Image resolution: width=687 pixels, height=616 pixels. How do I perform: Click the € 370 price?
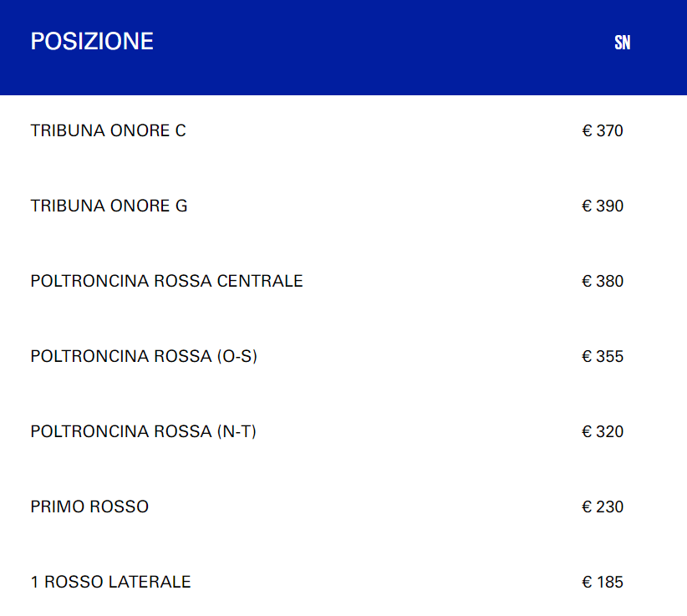click(x=603, y=131)
